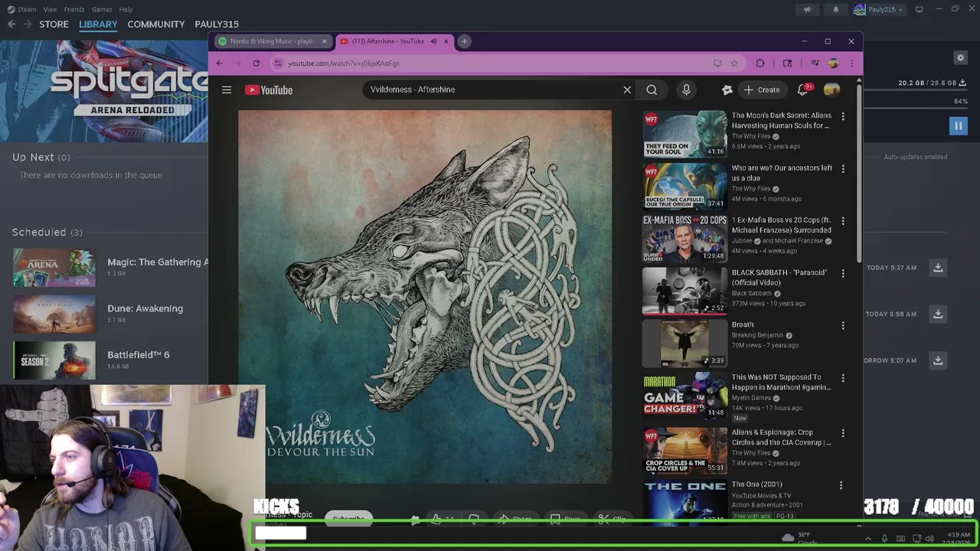Click download icon for Magic: The Gathering row

tap(938, 268)
